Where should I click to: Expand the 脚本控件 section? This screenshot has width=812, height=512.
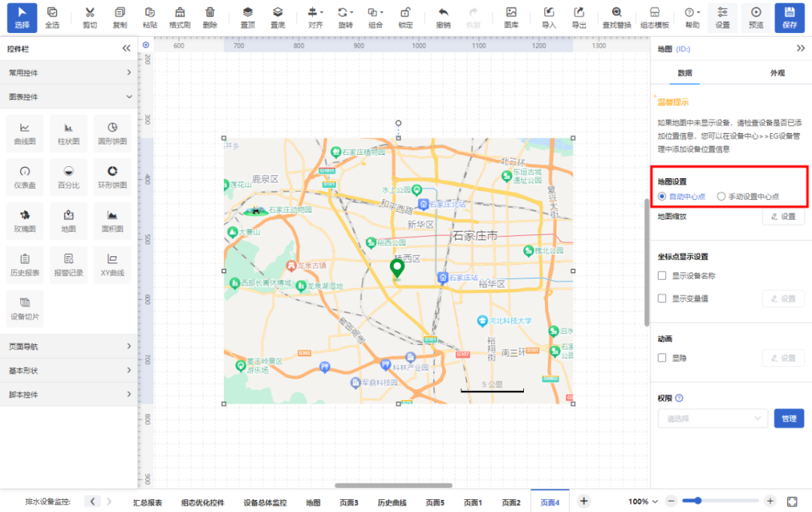point(69,395)
